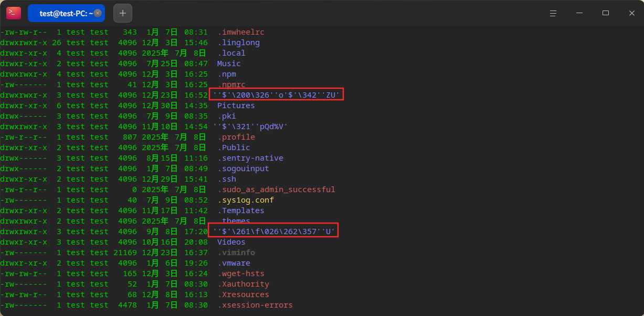The height and width of the screenshot is (316, 644).
Task: Click the .Xresources file name
Action: [244, 294]
